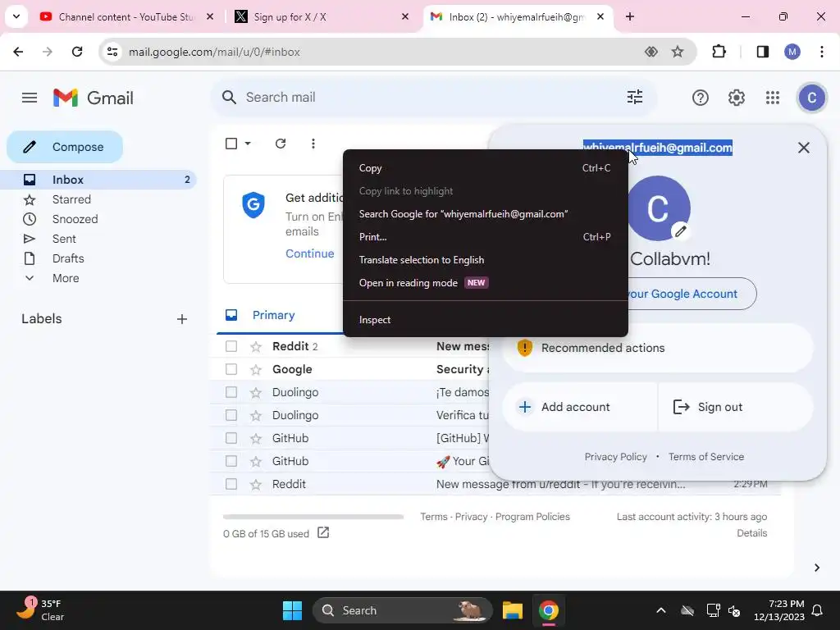
Task: Select Inspect from context menu
Action: click(x=486, y=320)
